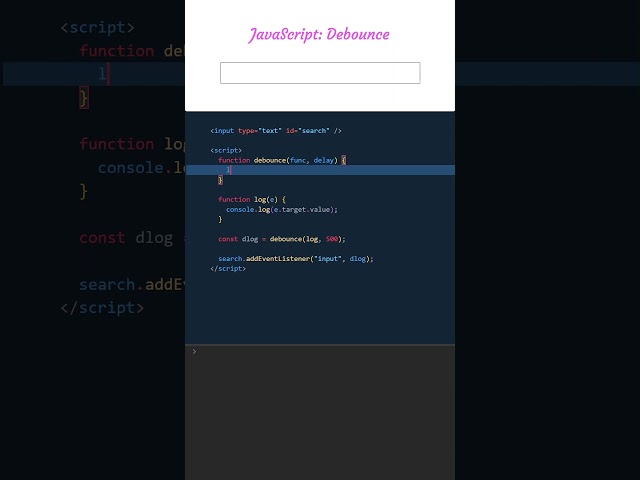Viewport: 640px width, 480px height.
Task: Click the closing </script> tag in center editor
Action: click(228, 268)
